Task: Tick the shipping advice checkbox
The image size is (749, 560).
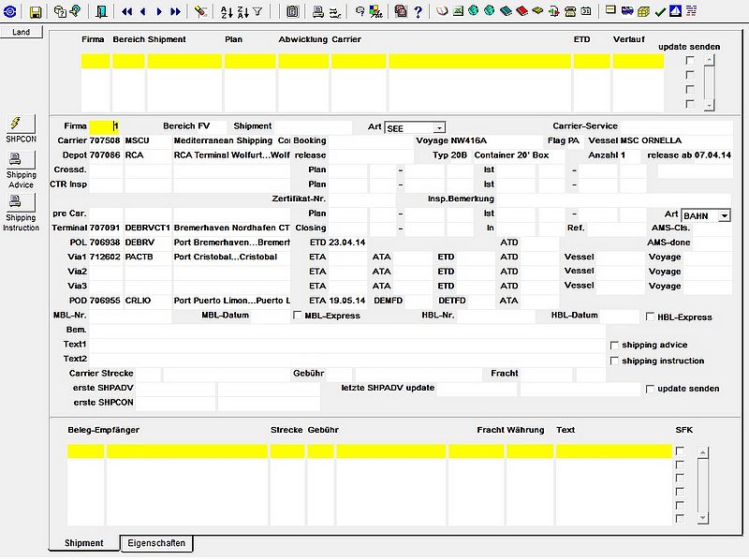Action: (x=614, y=345)
